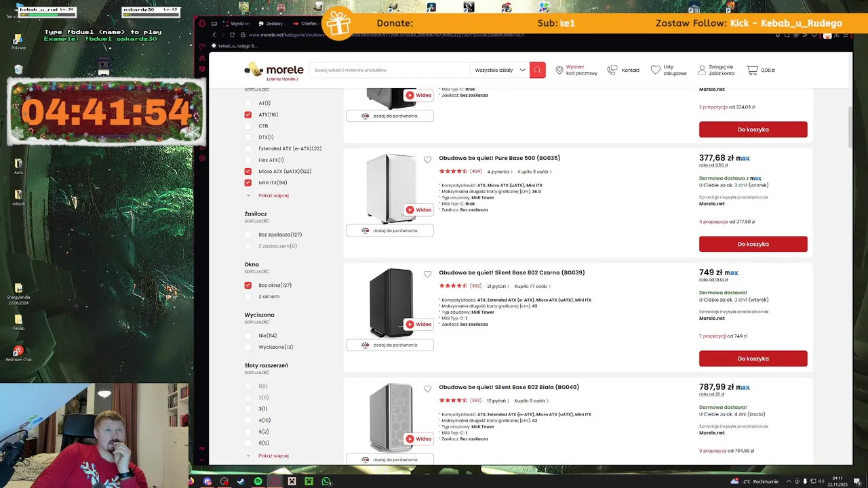Click the product search input field
Image resolution: width=868 pixels, height=488 pixels.
point(389,70)
